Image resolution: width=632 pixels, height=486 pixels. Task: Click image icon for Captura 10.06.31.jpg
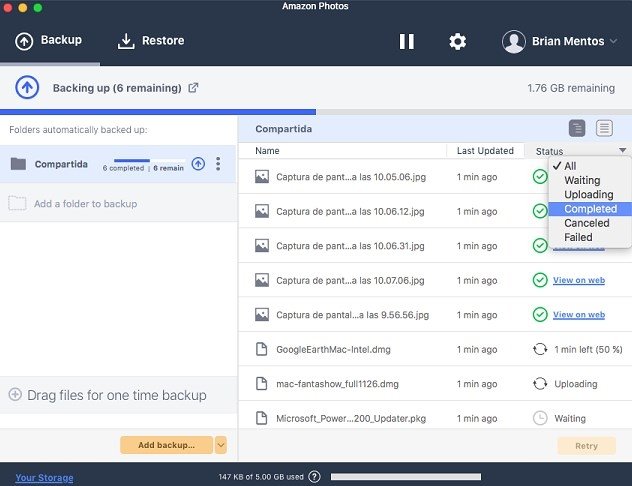(262, 245)
